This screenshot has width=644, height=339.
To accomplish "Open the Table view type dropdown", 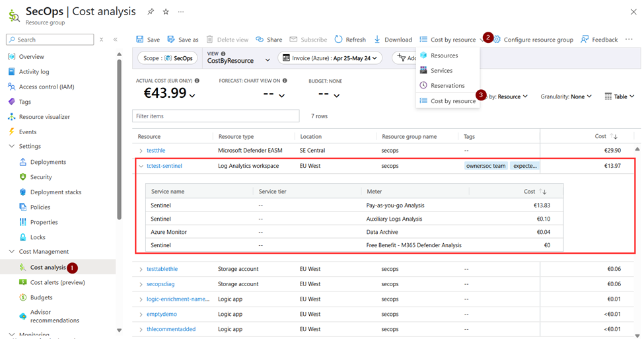I will point(620,96).
